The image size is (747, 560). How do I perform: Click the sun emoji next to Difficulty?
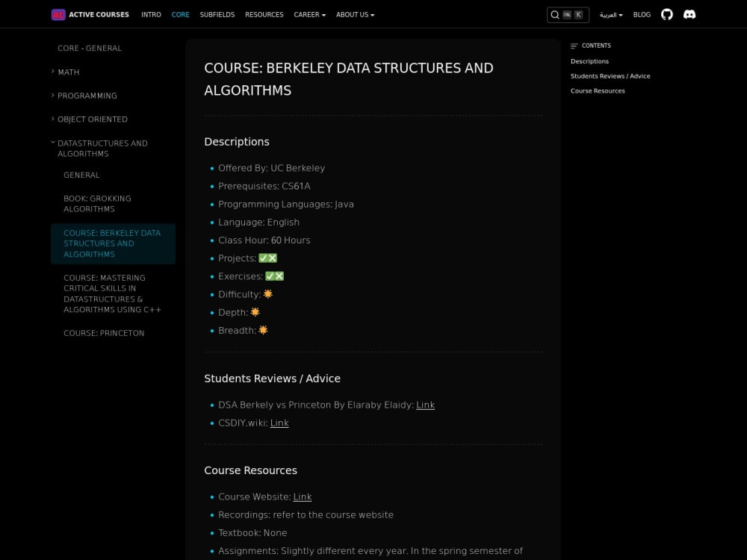(x=267, y=293)
